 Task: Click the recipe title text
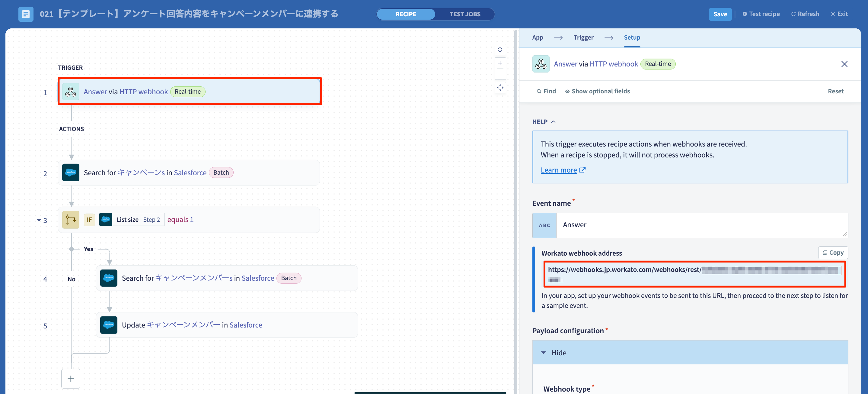(189, 14)
